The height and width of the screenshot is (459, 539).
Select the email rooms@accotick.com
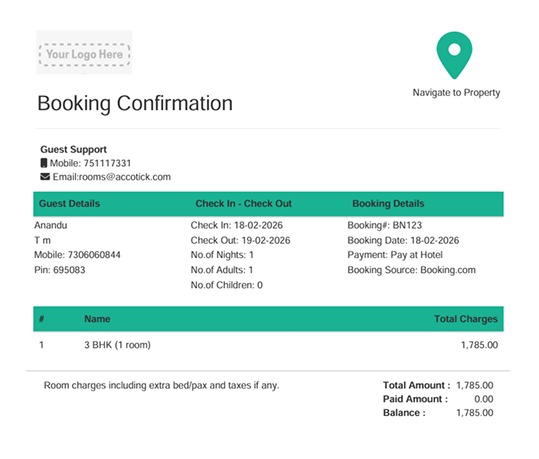coord(125,177)
